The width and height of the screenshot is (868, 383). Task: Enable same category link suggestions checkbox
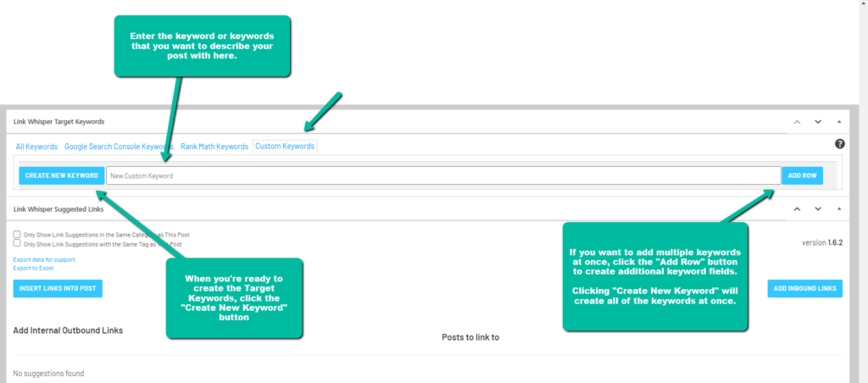point(17,234)
